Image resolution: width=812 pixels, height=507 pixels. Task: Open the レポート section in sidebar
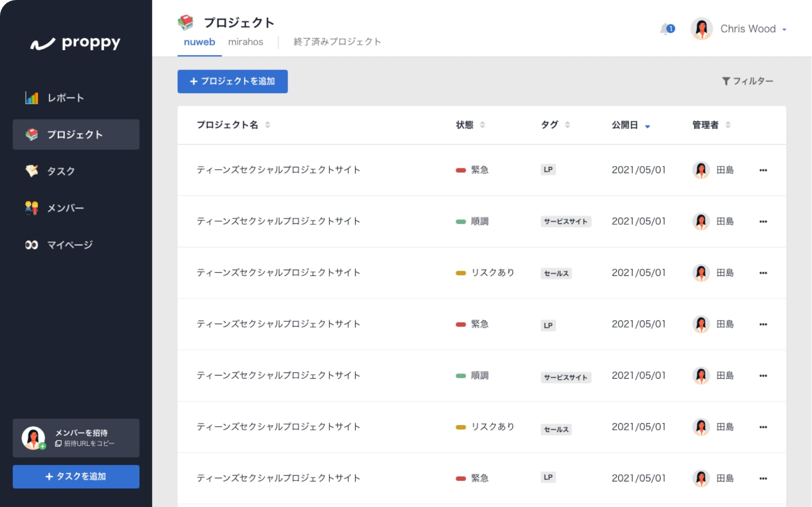[x=65, y=98]
